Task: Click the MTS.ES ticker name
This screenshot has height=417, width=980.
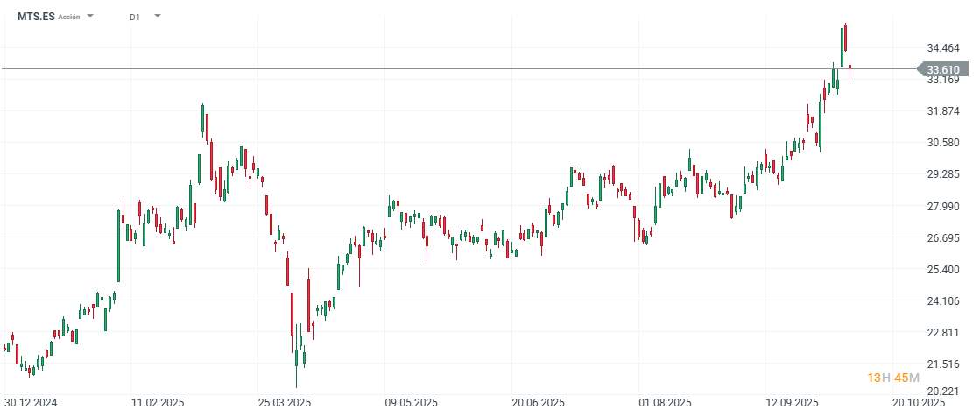Action: pyautogui.click(x=36, y=16)
